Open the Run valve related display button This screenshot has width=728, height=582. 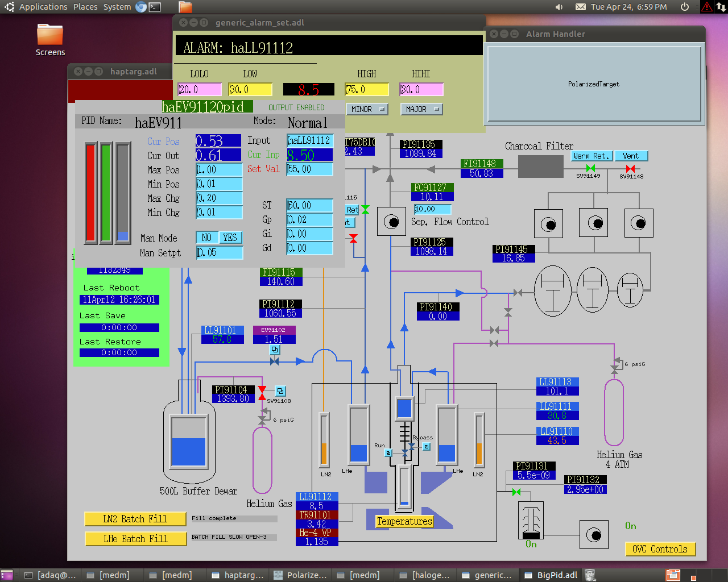click(x=388, y=453)
